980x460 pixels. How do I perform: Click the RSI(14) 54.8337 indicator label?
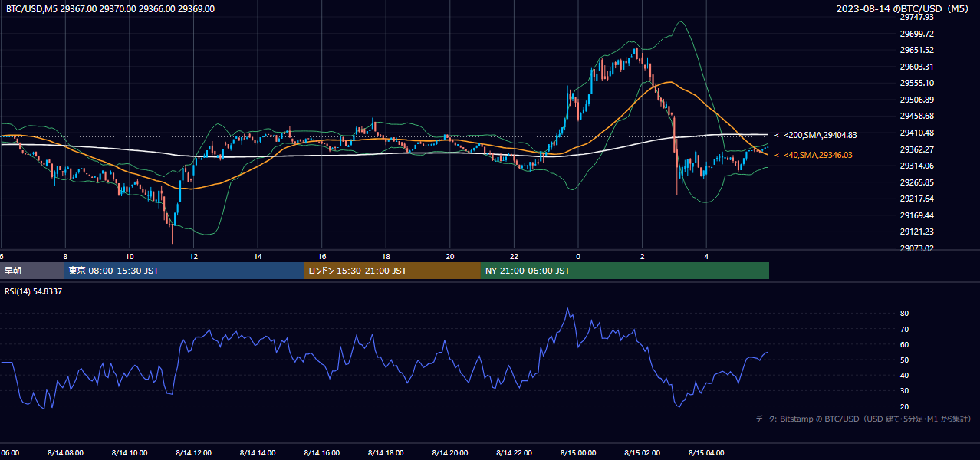(x=34, y=291)
